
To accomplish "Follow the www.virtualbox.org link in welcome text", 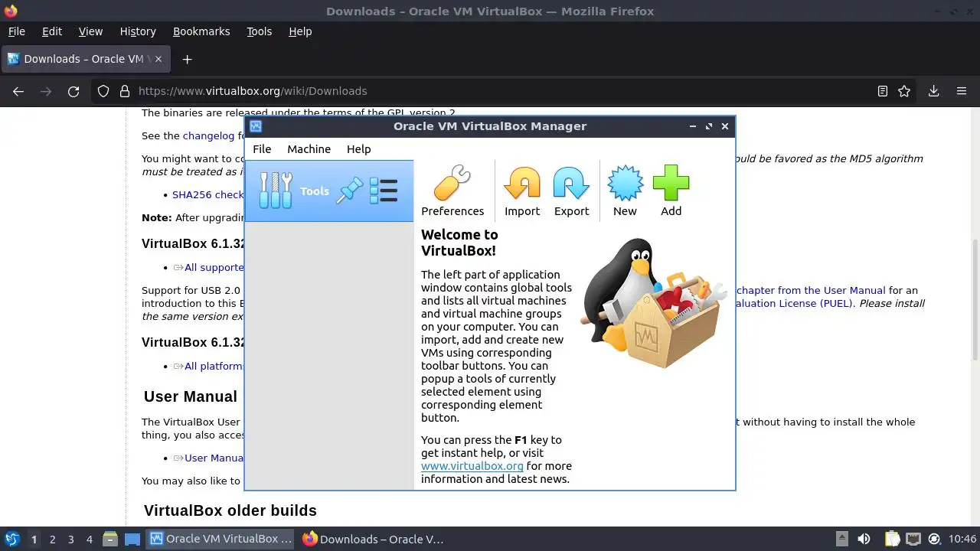I will point(472,466).
